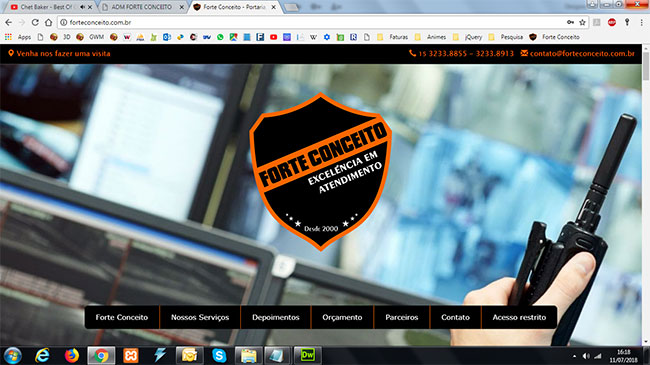The height and width of the screenshot is (365, 650).
Task: Open Windows Explorer folder in taskbar
Action: click(x=249, y=355)
